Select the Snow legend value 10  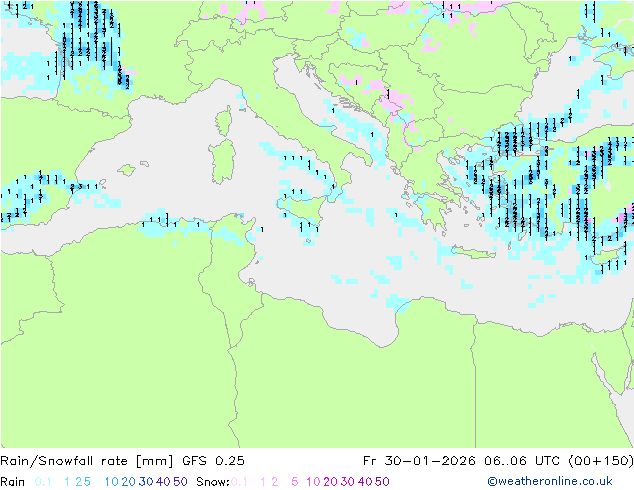tap(313, 482)
